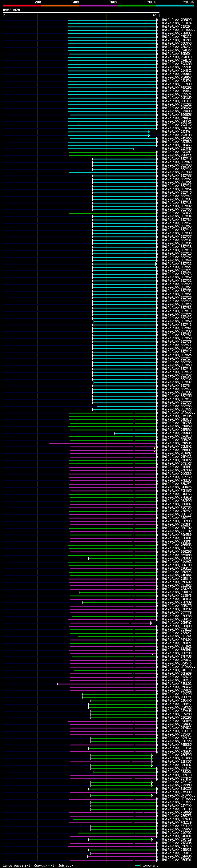
Task: Select label UniRef100_B2KCQ7
Action: (177, 761)
